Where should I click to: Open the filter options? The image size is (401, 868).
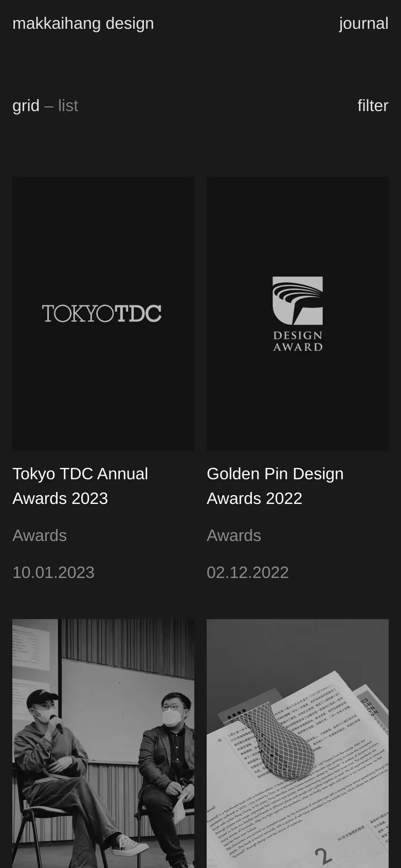click(373, 106)
